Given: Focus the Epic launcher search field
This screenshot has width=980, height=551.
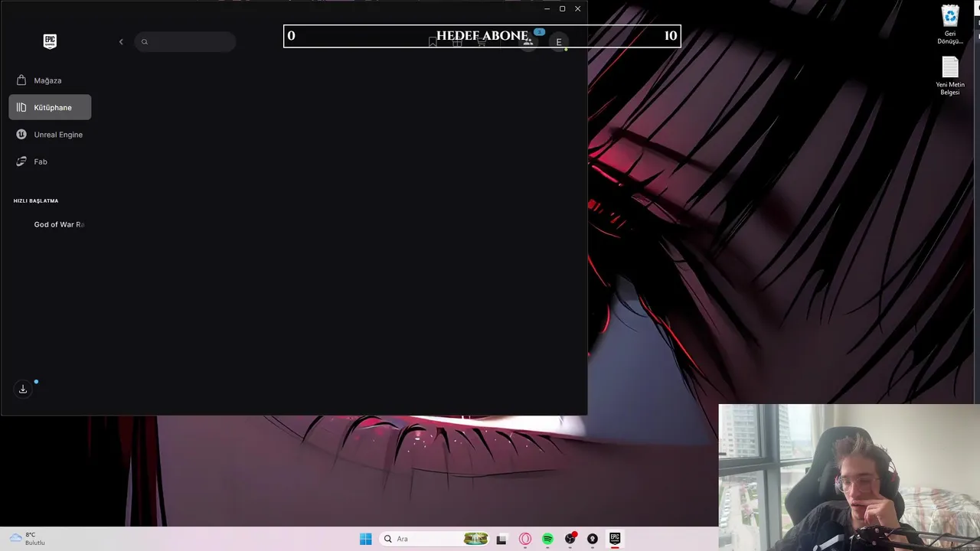Looking at the screenshot, I should (x=185, y=41).
